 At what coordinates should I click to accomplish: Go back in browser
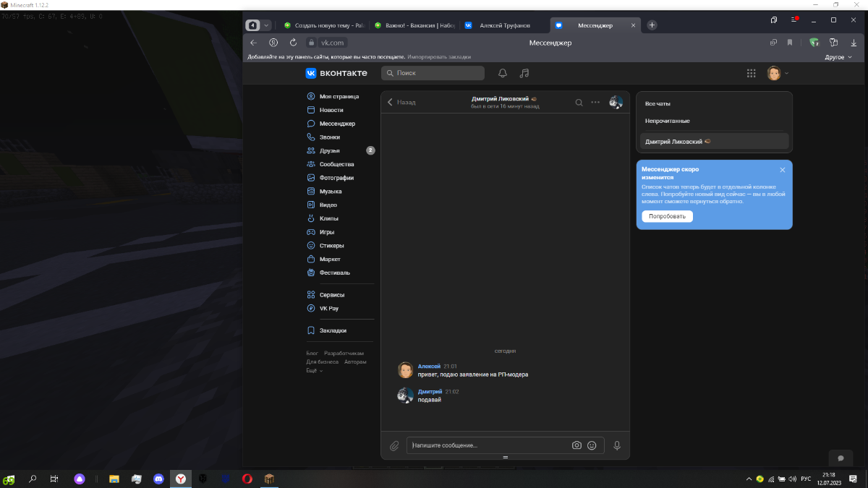coord(253,43)
